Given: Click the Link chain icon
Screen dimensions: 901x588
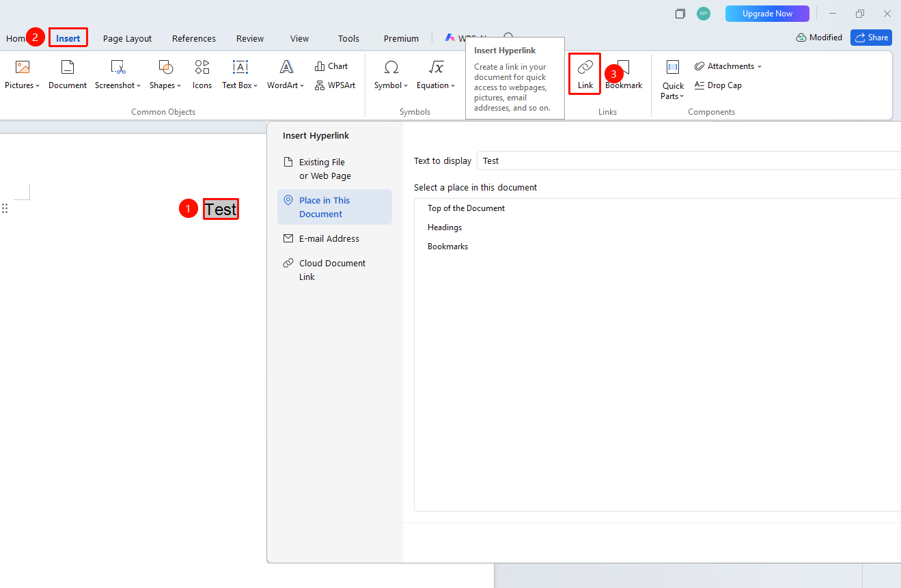Looking at the screenshot, I should (x=585, y=67).
